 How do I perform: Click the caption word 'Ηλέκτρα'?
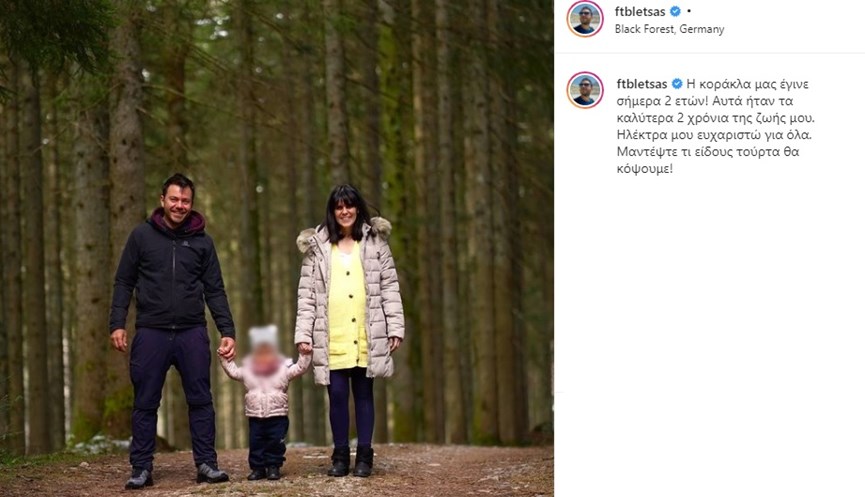(639, 135)
